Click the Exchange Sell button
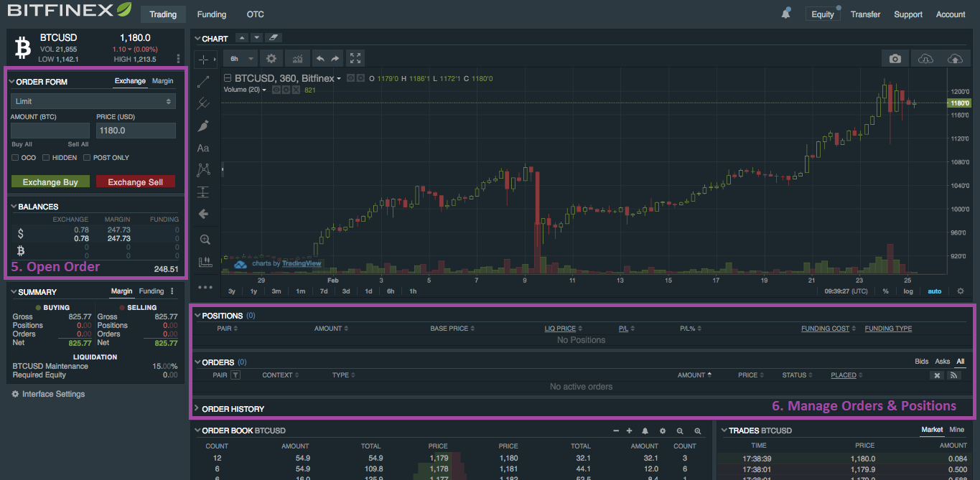The width and height of the screenshot is (980, 480). pos(136,182)
